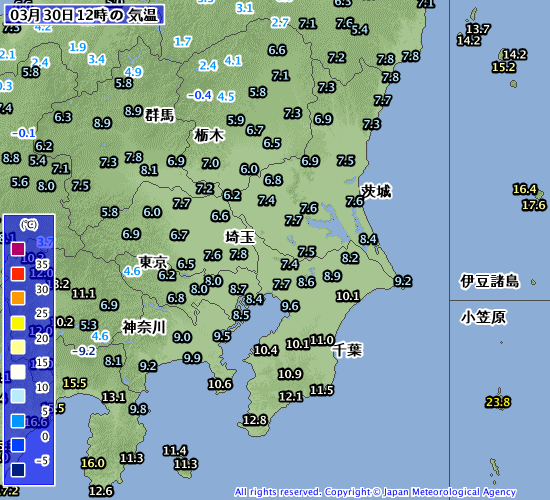This screenshot has height=500, width=550.
Task: Select the 伊豆諸島 inset label
Action: pyautogui.click(x=489, y=281)
